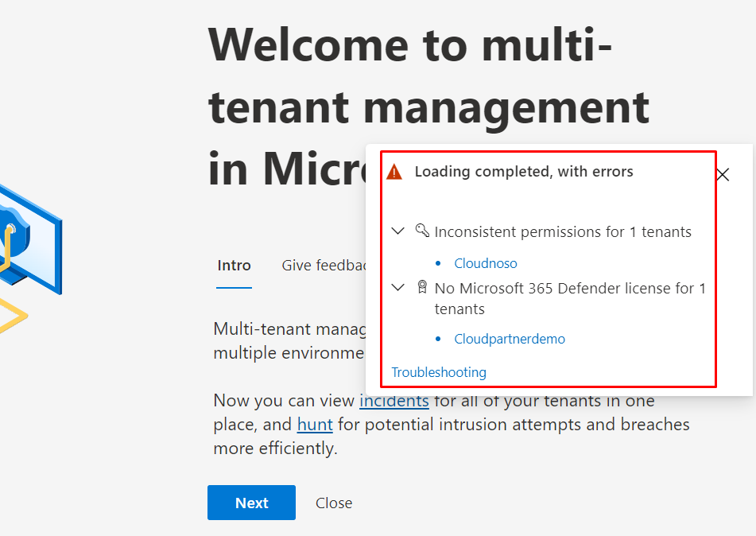Viewport: 756px width, 536px height.
Task: Collapse the Inconsistent permissions chevron
Action: [398, 231]
